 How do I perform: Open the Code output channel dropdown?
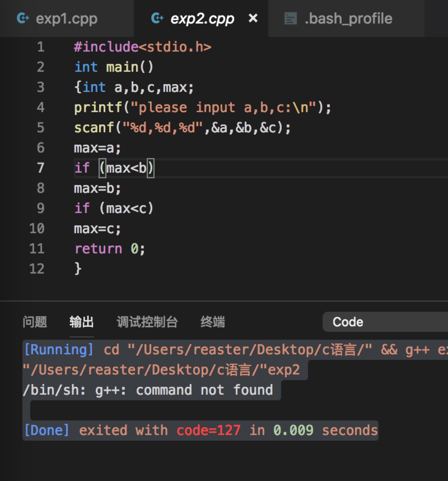click(386, 322)
